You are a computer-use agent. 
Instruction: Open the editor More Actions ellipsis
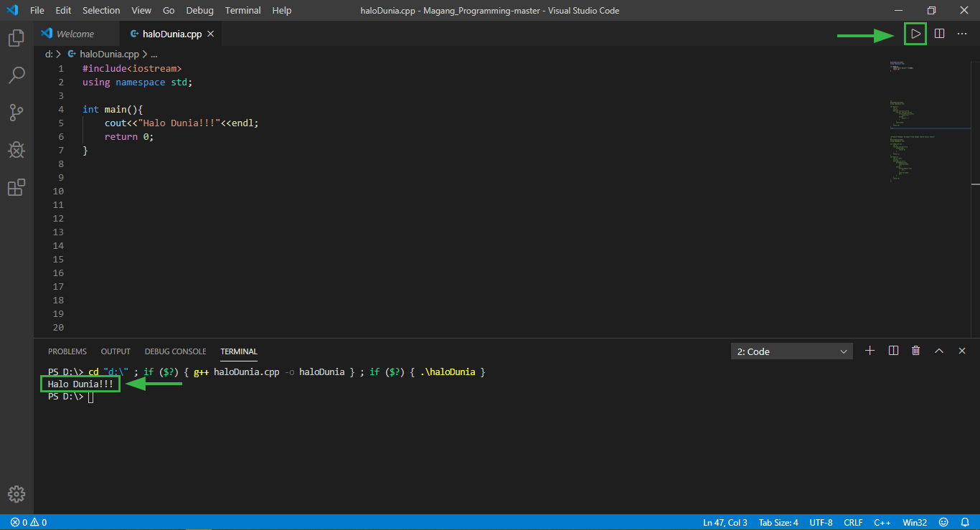tap(962, 34)
